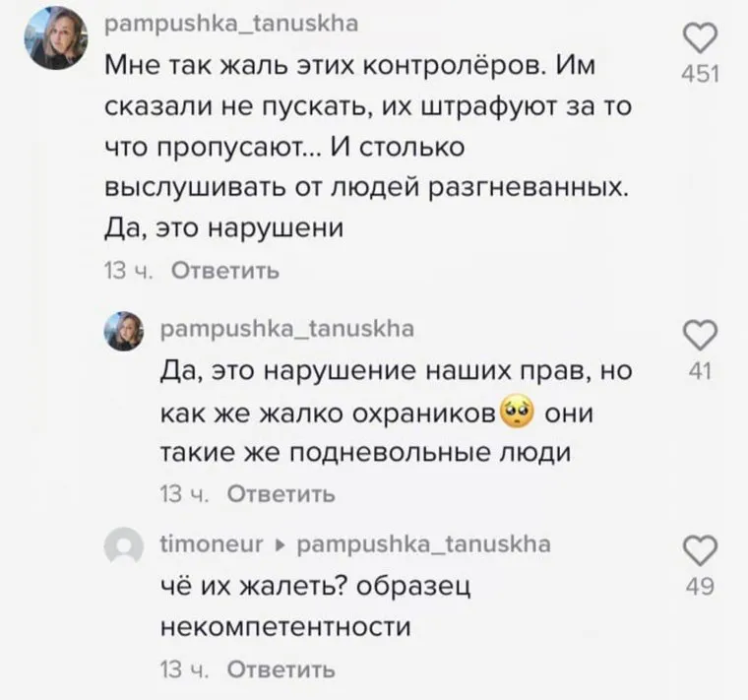Reply to timoneur's comment via Ответить
748x700 pixels.
280,670
